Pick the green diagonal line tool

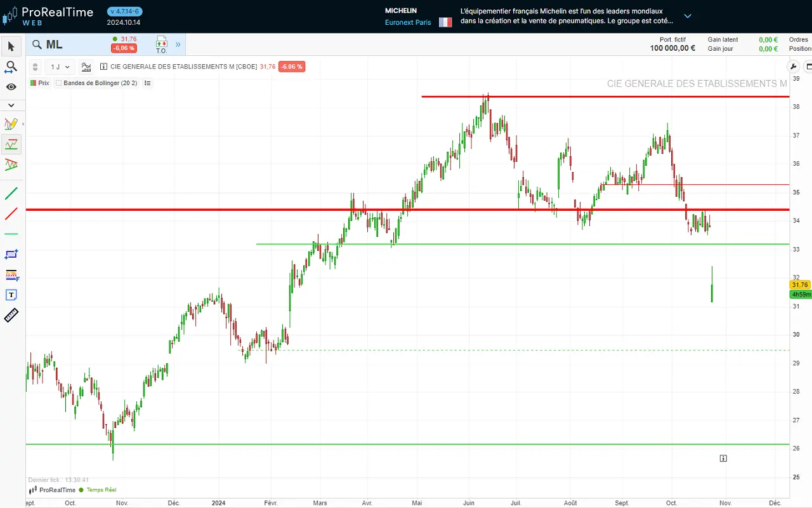pos(11,193)
